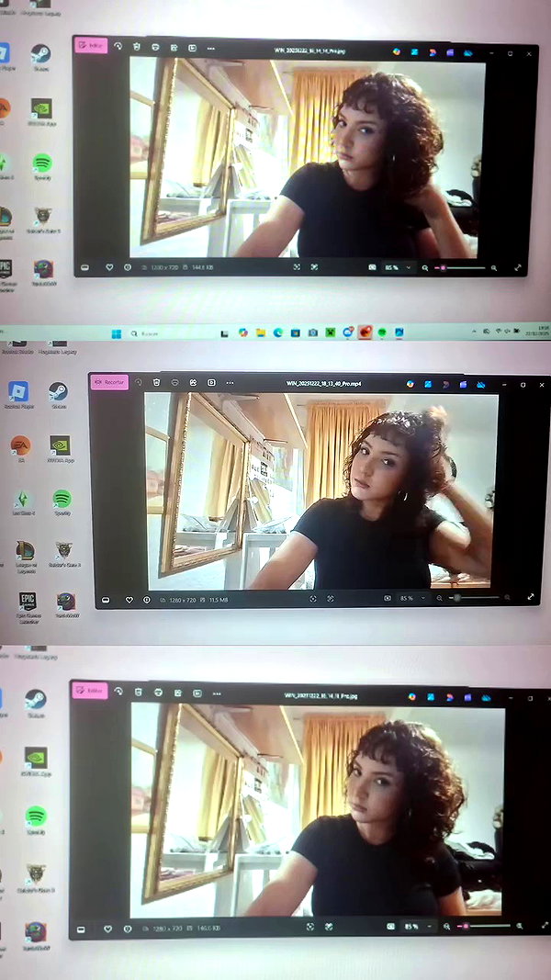The width and height of the screenshot is (551, 980).
Task: Open the three-dot menu in the bottom Photos window
Action: coord(217,693)
